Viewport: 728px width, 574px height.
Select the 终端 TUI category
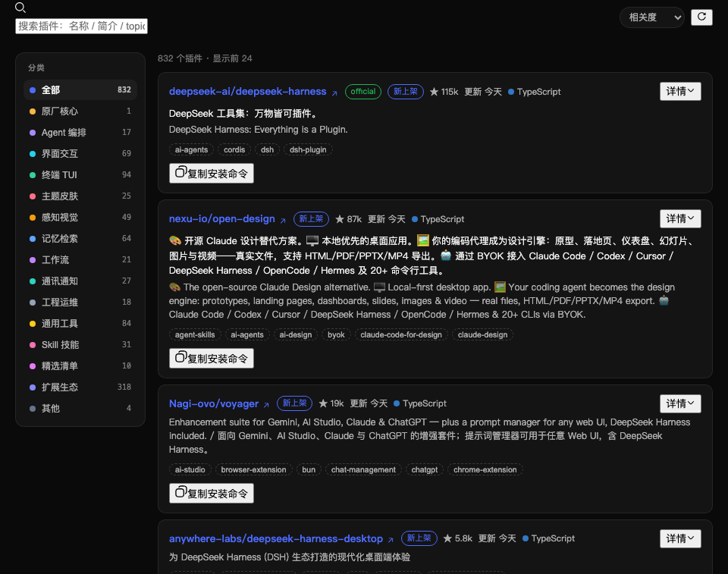tap(80, 174)
